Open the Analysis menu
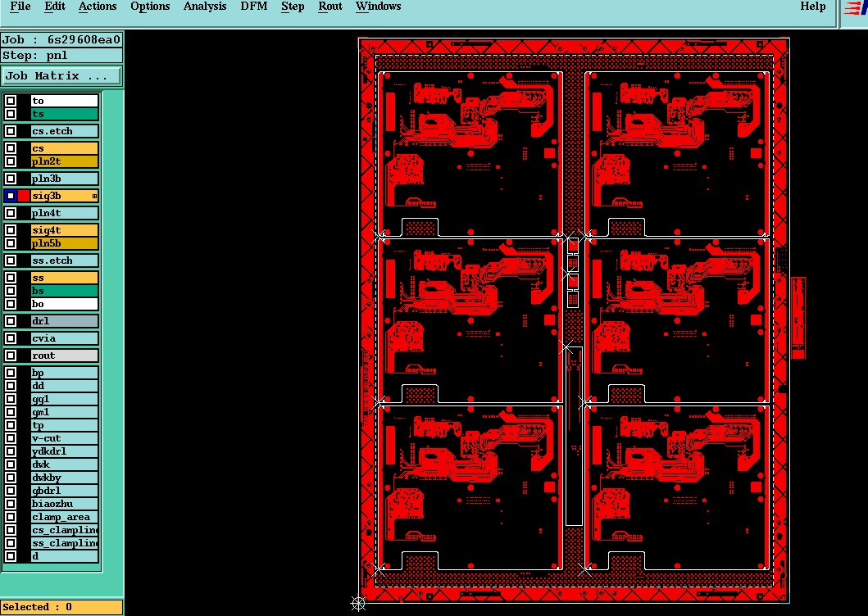 (x=205, y=7)
